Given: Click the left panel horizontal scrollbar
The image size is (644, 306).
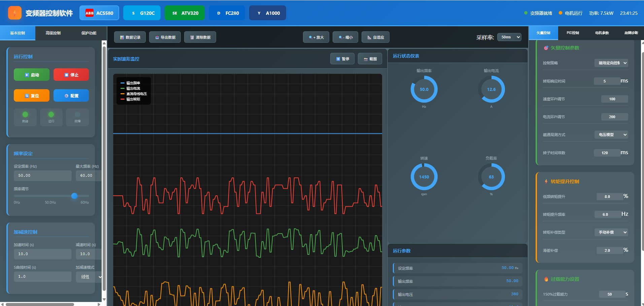Looking at the screenshot, I should click(40, 304).
